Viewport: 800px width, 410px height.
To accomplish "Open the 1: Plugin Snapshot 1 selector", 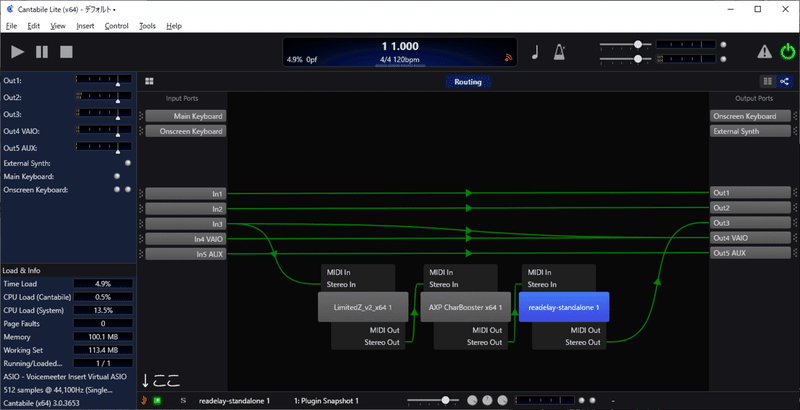I will [327, 401].
